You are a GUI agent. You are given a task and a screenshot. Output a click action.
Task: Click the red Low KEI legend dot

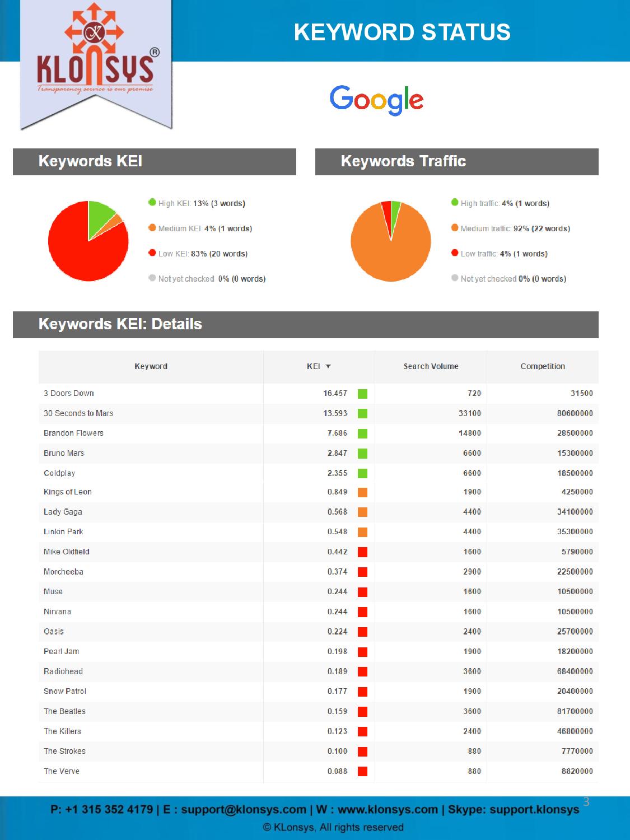pyautogui.click(x=152, y=253)
